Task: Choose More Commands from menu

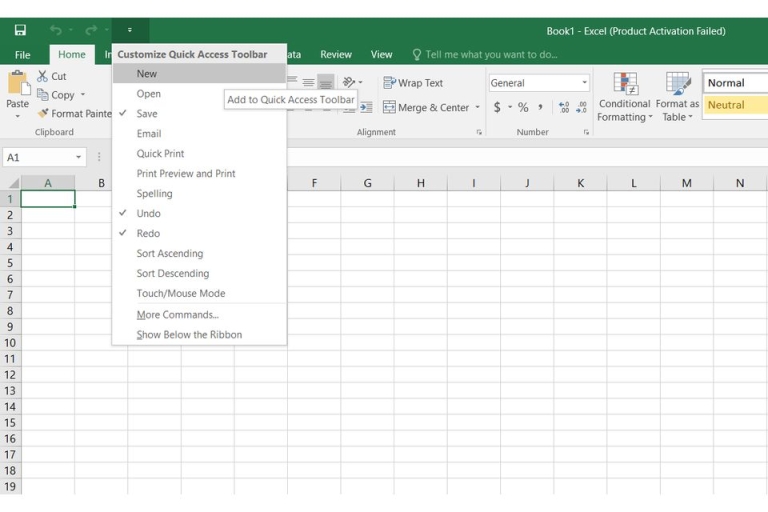Action: pyautogui.click(x=199, y=315)
